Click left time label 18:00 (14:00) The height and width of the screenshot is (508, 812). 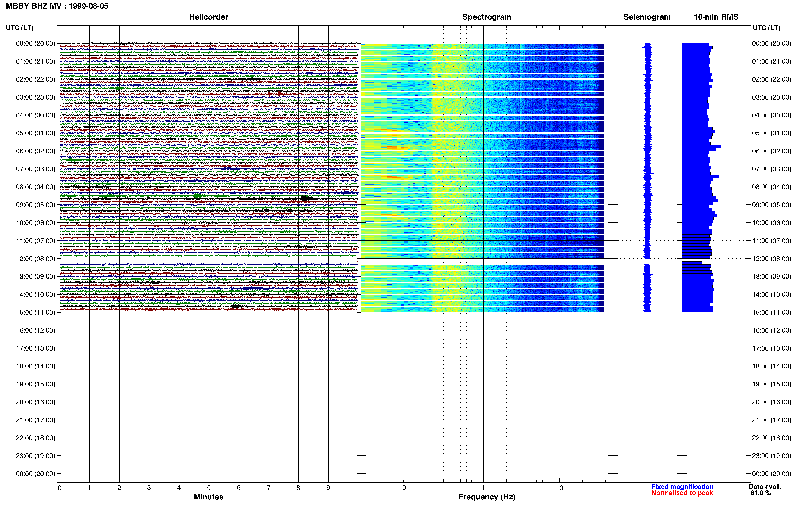point(36,366)
